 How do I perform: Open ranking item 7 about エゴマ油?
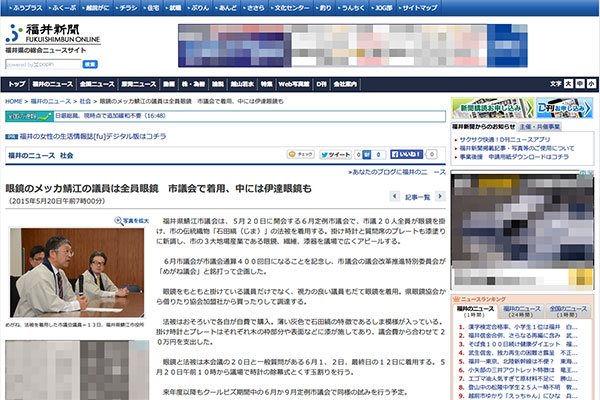tap(523, 379)
